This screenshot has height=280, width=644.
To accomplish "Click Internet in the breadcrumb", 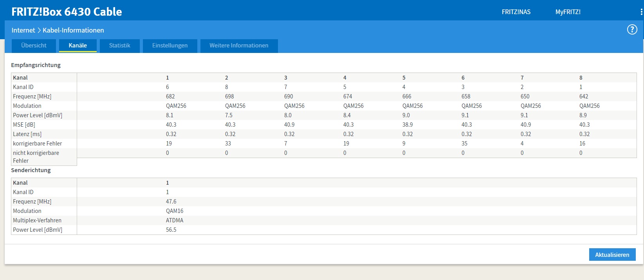I will (23, 30).
